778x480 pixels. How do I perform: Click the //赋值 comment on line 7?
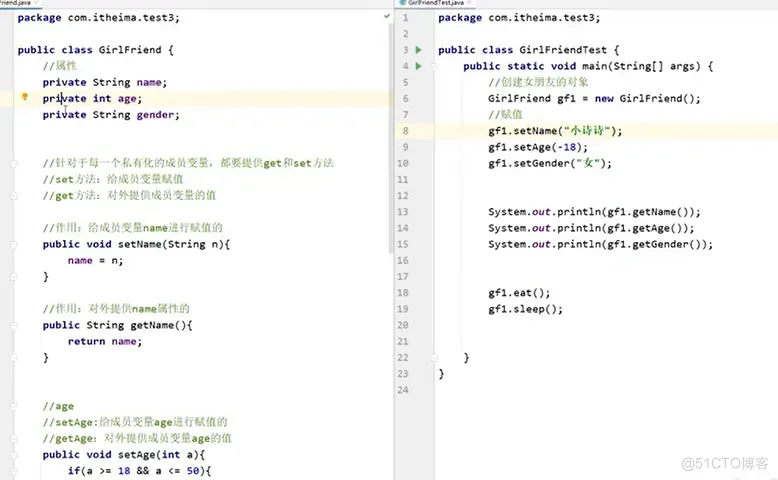click(x=505, y=115)
